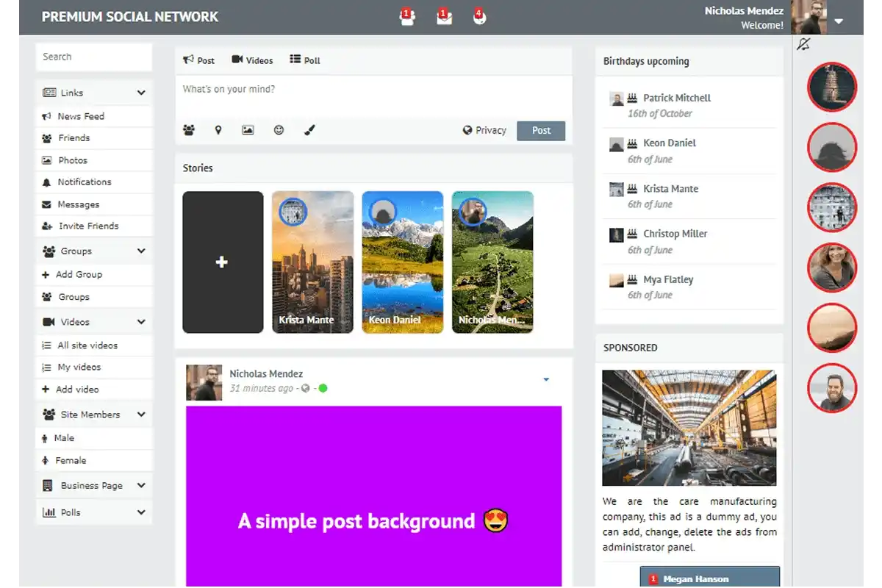This screenshot has height=588, width=882.
Task: Open the messages envelope icon in header
Action: (x=444, y=18)
